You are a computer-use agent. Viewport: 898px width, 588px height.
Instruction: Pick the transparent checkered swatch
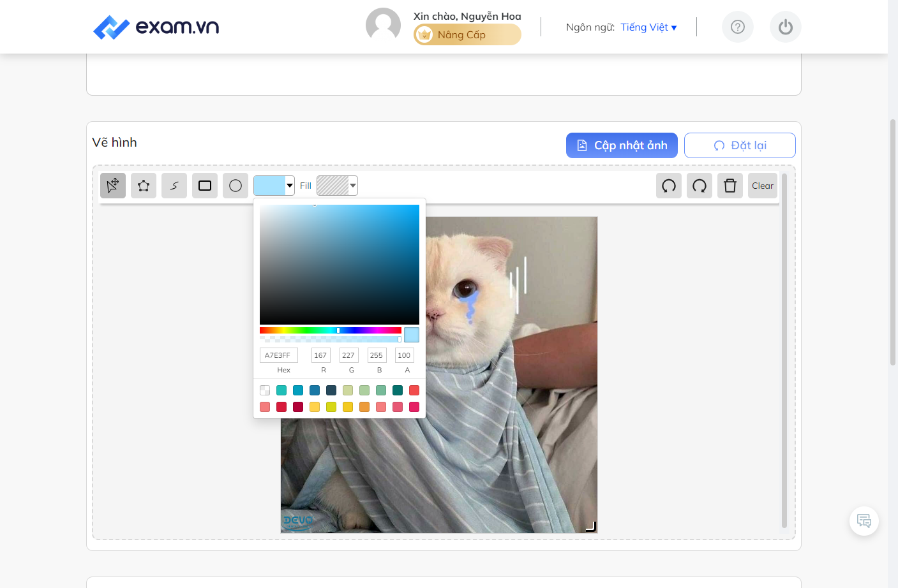pos(265,390)
